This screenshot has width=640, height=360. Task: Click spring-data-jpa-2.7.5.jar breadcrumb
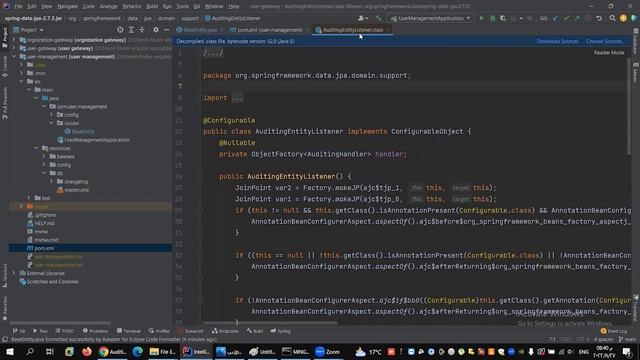click(34, 18)
